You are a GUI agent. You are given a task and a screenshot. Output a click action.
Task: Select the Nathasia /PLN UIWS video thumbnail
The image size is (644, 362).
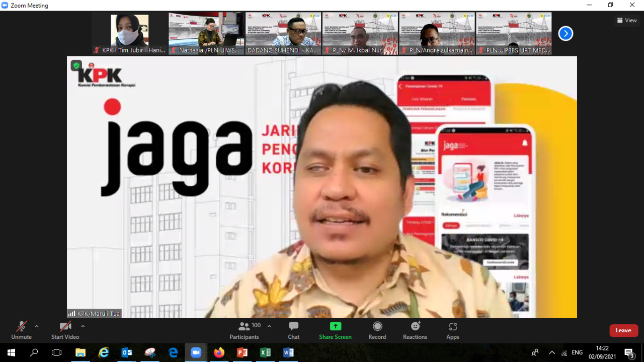(x=207, y=33)
